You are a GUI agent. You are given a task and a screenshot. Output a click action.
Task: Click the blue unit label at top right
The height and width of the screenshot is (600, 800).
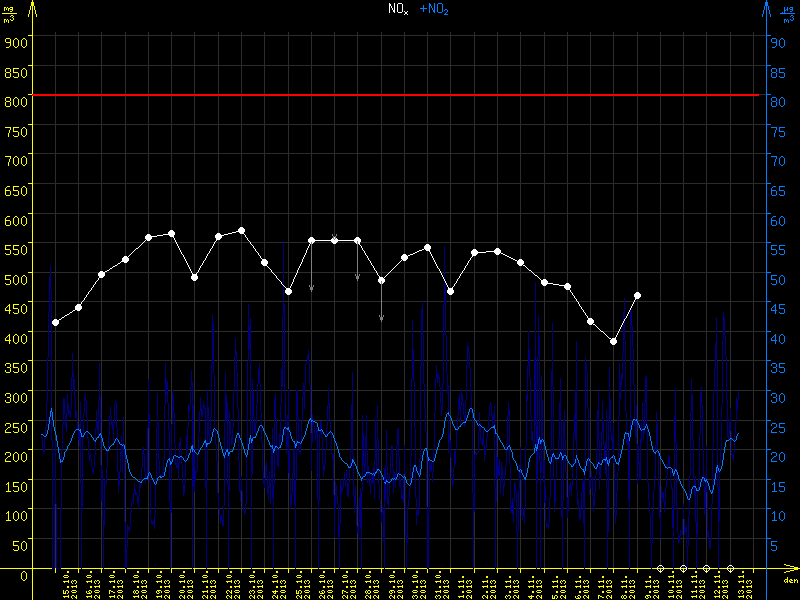click(789, 12)
